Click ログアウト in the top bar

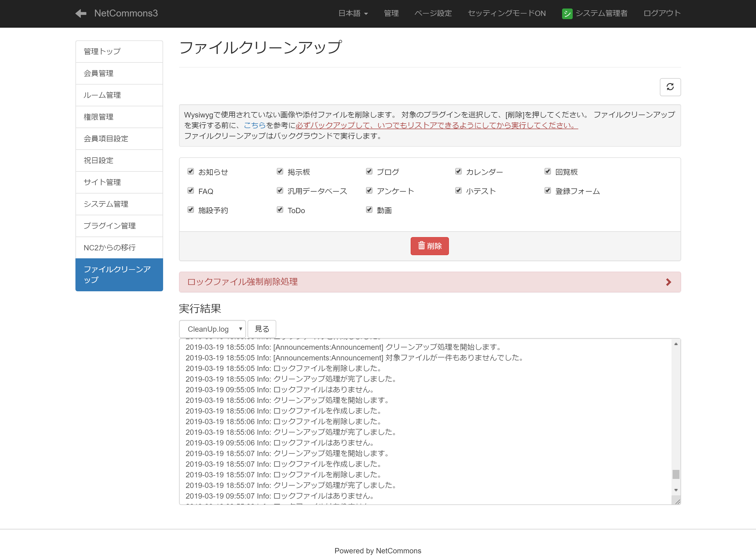coord(662,13)
